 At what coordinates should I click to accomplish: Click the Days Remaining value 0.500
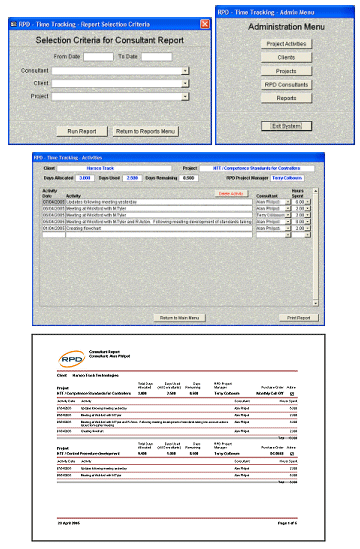coord(188,178)
